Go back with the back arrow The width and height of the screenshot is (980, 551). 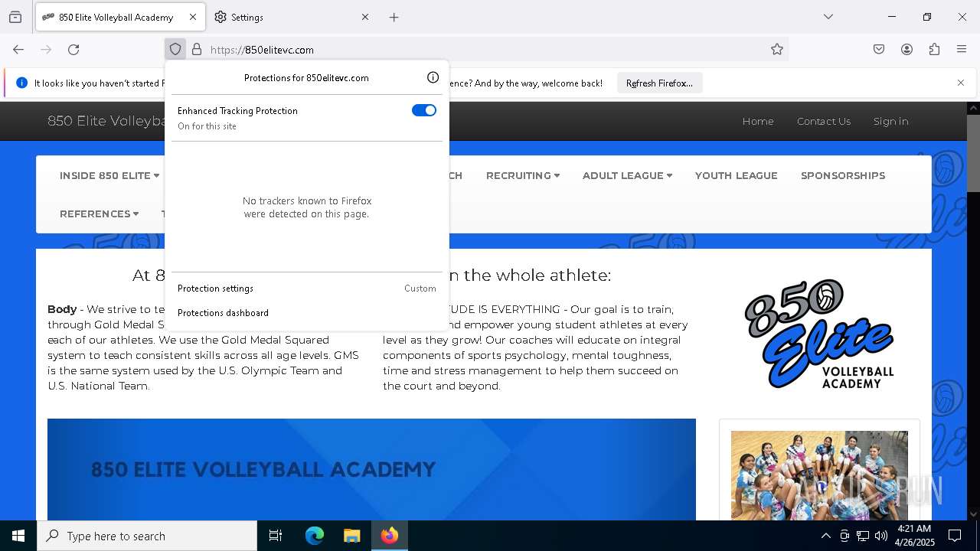18,50
